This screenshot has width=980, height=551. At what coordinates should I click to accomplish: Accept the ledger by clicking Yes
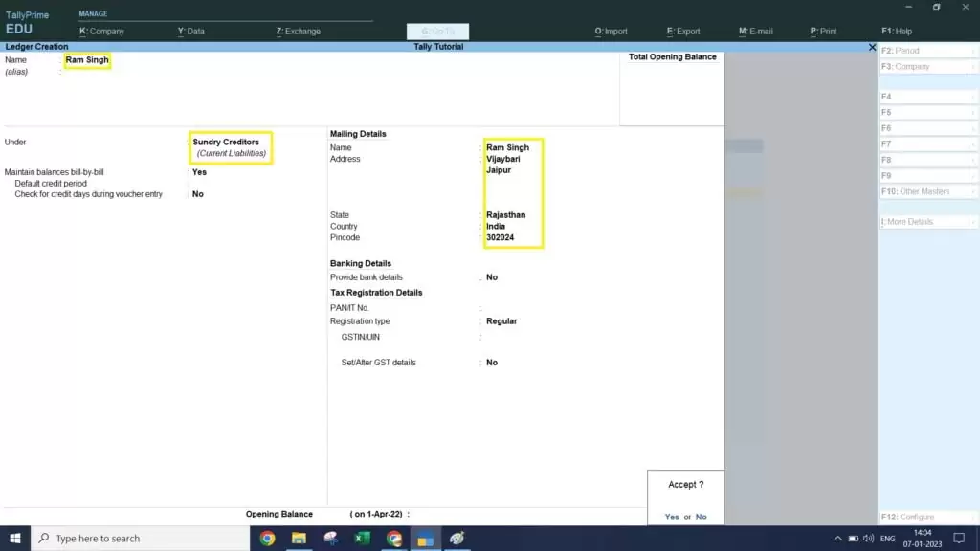(672, 518)
